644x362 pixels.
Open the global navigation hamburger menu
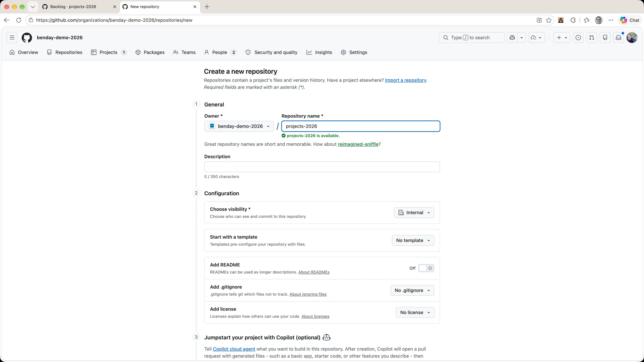coord(12,37)
